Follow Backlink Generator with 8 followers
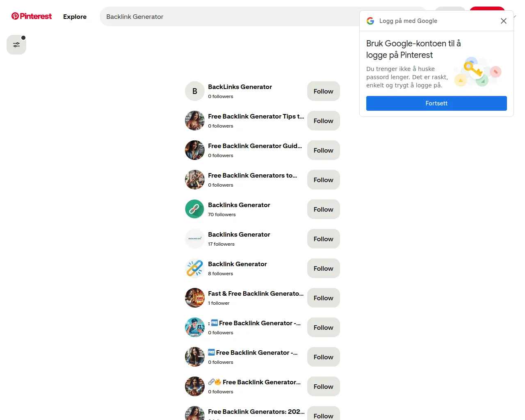This screenshot has width=525, height=420. click(x=323, y=269)
